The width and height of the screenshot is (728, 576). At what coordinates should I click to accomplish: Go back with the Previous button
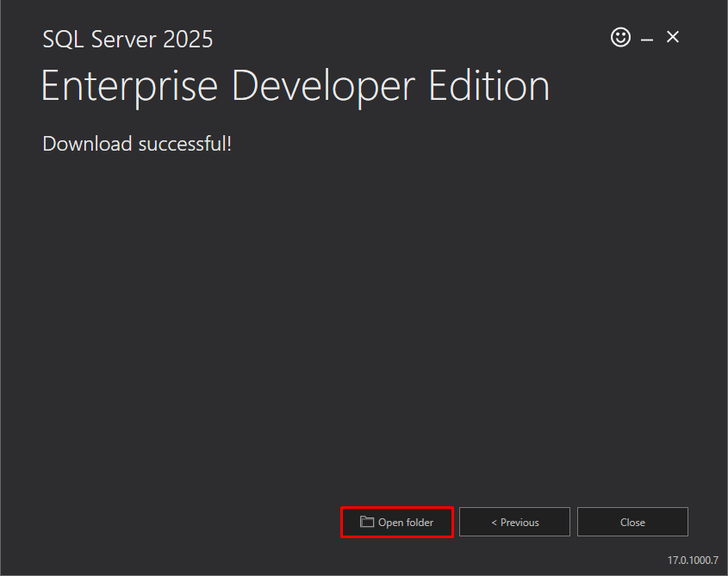514,522
